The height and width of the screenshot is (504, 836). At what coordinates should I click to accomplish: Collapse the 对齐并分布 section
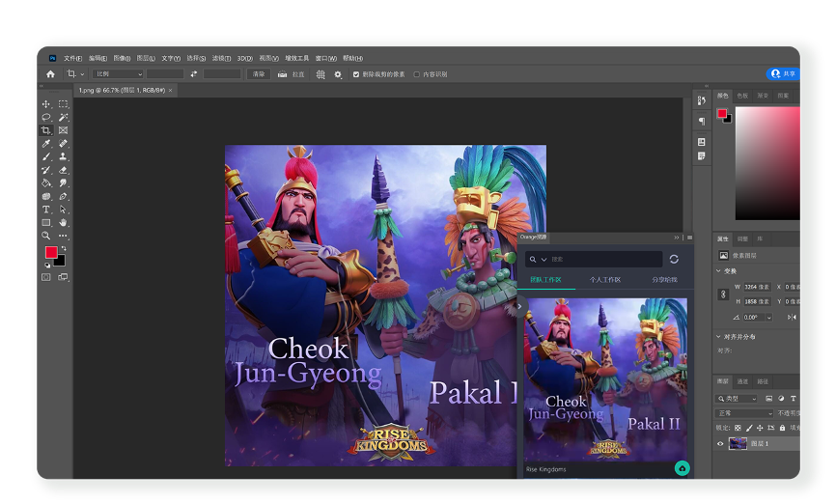pyautogui.click(x=719, y=337)
